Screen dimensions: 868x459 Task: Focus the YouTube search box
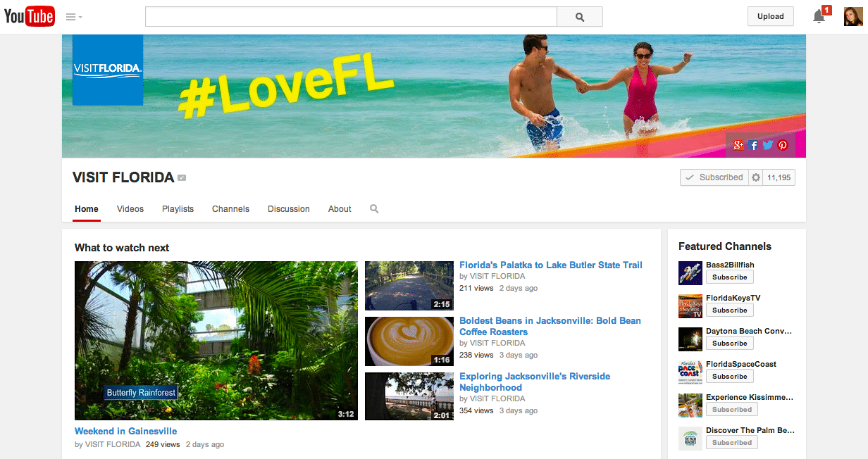tap(351, 17)
